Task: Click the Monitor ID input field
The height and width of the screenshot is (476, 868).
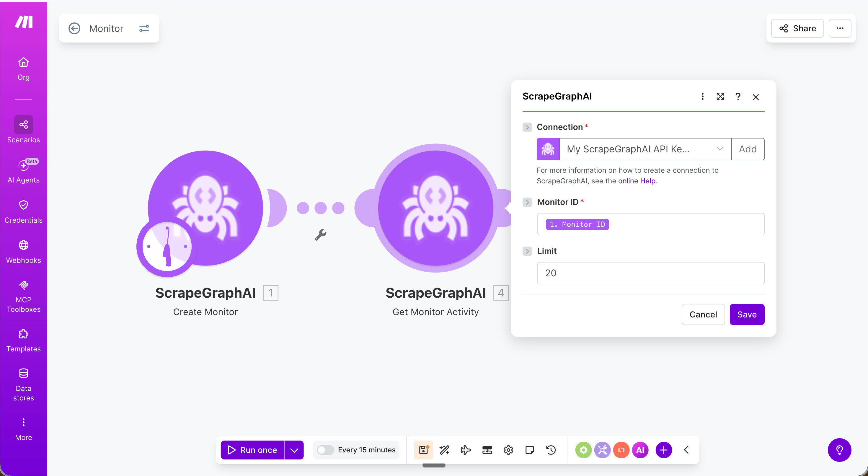Action: click(x=651, y=224)
